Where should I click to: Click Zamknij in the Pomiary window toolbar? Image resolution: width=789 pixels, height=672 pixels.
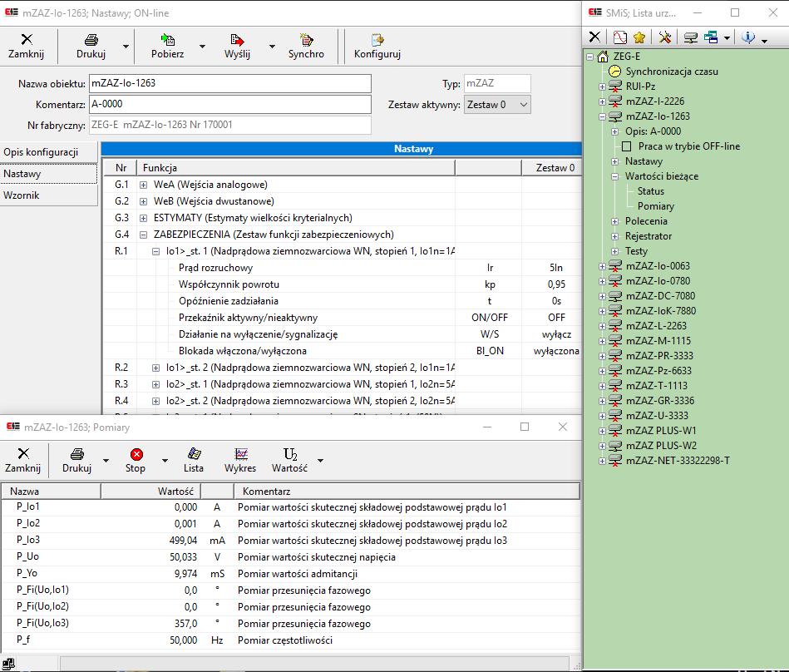coord(23,460)
